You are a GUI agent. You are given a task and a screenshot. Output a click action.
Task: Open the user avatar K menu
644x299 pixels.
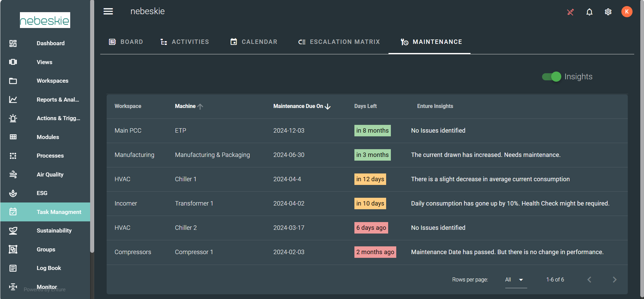(x=627, y=12)
